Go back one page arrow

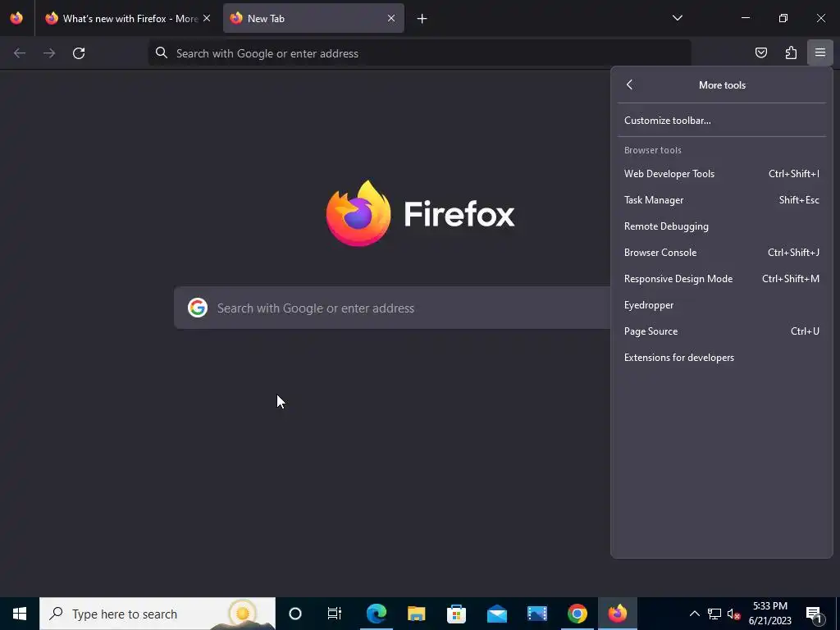20,53
